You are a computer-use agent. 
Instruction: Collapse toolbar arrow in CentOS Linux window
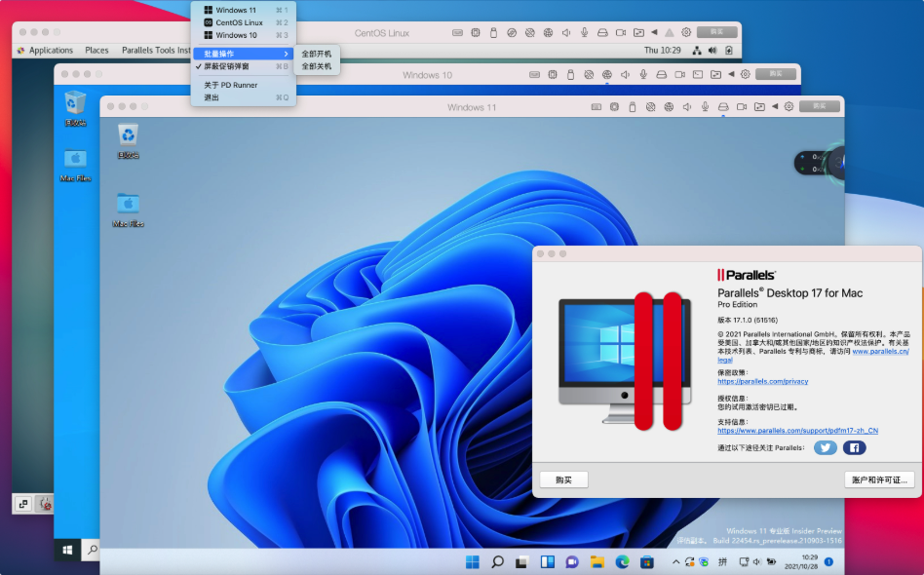(x=654, y=33)
